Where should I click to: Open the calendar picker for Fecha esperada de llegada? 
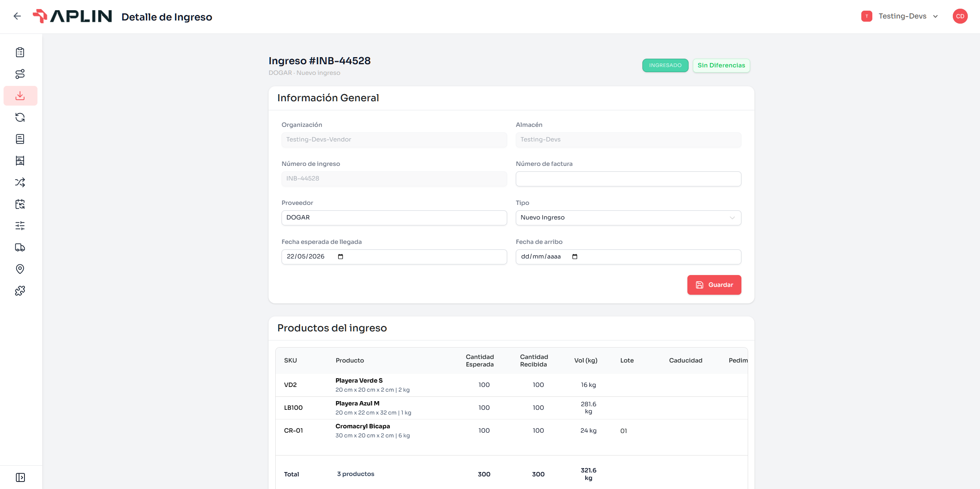(x=341, y=257)
